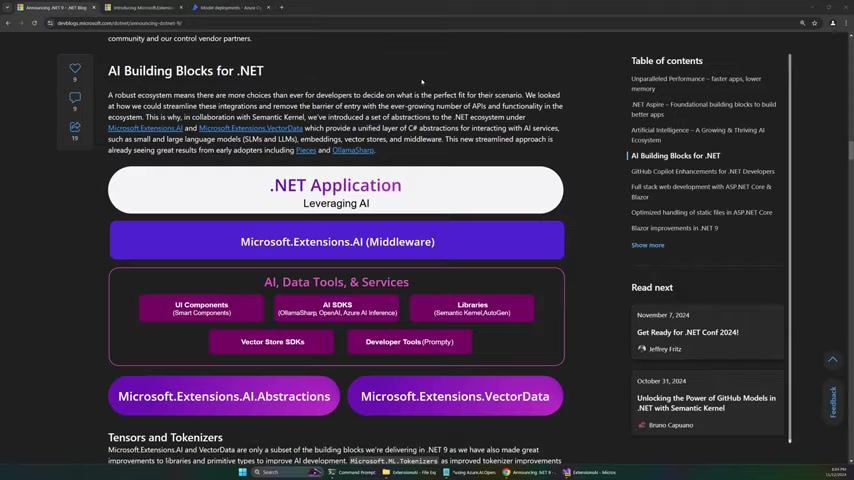
Task: Bookmark page with star icon
Action: (x=815, y=23)
